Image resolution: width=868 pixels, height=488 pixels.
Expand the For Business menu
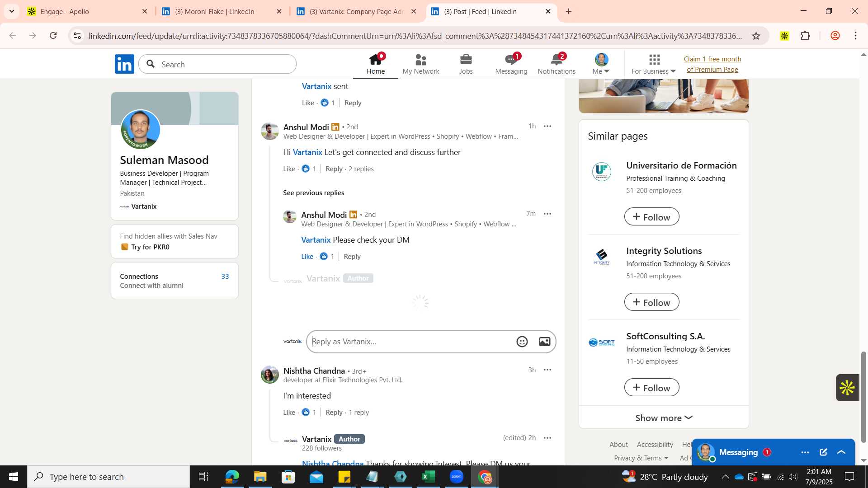[654, 64]
